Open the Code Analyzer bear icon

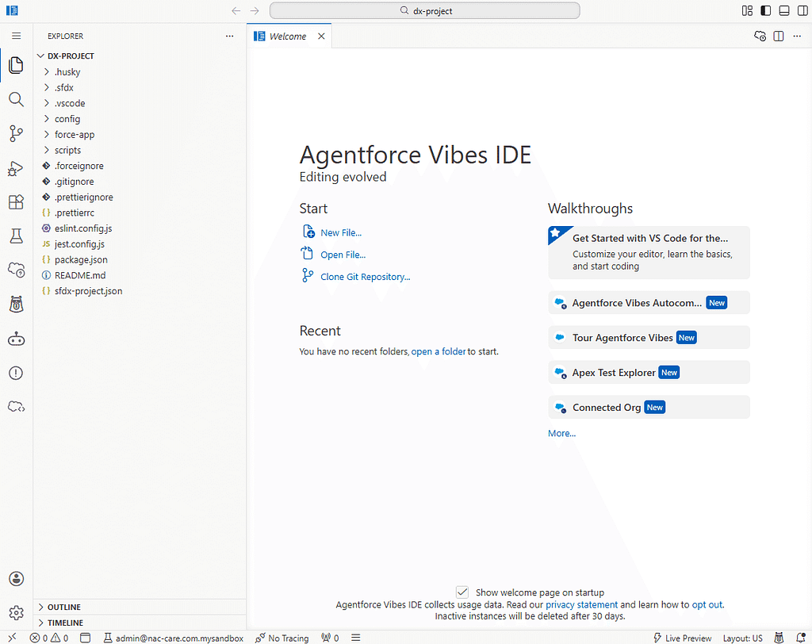16,305
